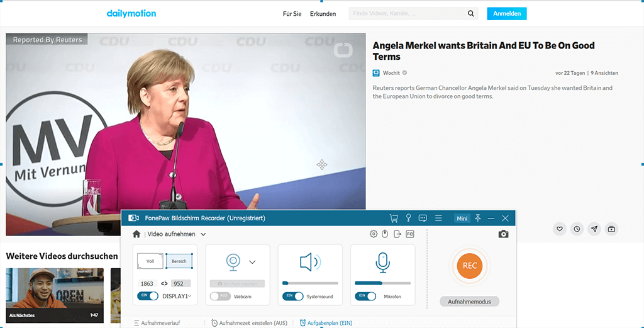Open the DISPLAY1 dropdown

pyautogui.click(x=177, y=296)
